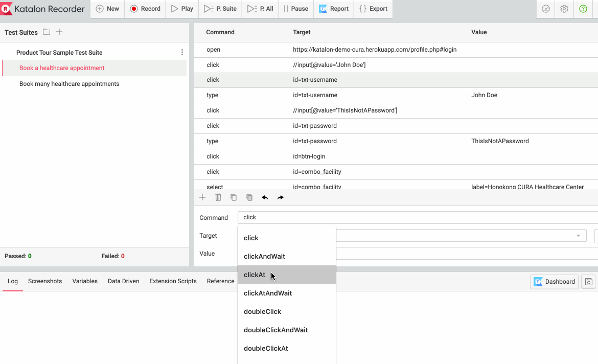This screenshot has width=598, height=364.
Task: Open the speed gauge icon
Action: (x=546, y=8)
